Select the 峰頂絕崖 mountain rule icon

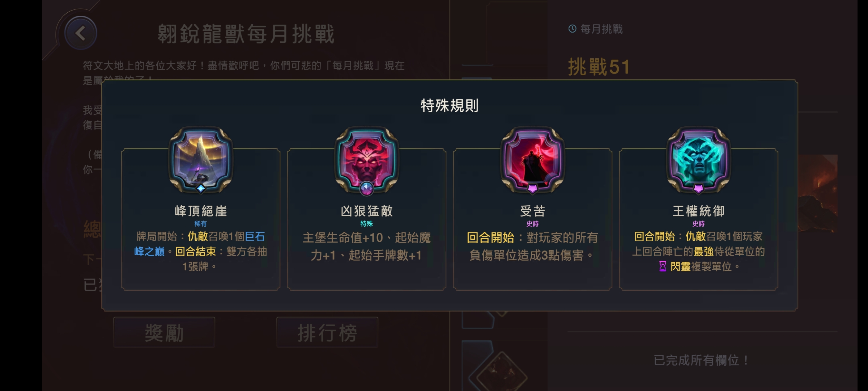point(201,159)
